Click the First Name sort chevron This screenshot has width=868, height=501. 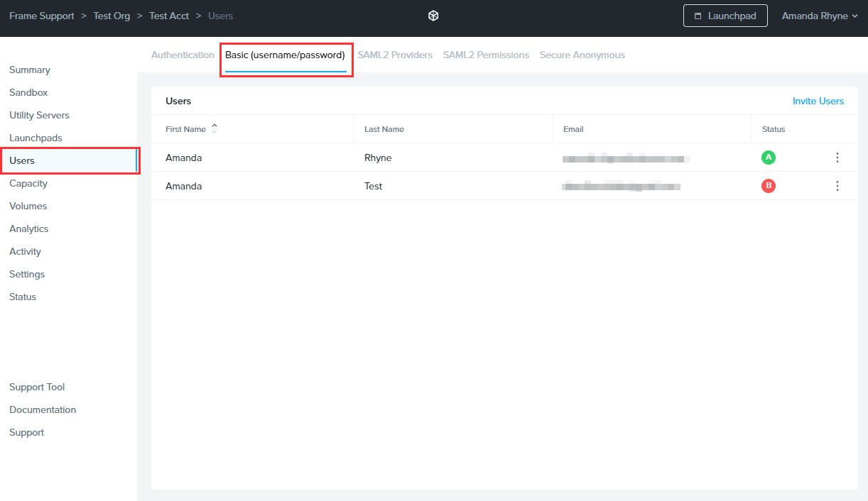tap(214, 128)
